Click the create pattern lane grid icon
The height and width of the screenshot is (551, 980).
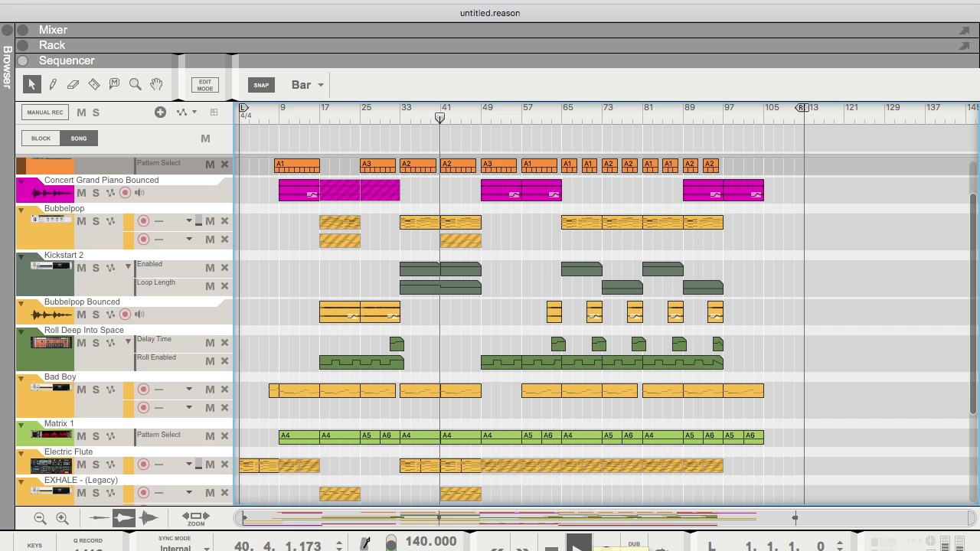[214, 112]
